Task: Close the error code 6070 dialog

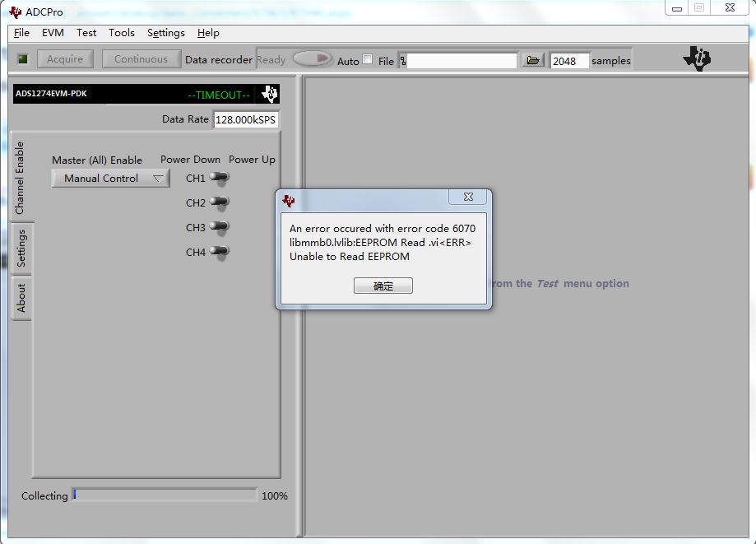Action: coord(468,196)
